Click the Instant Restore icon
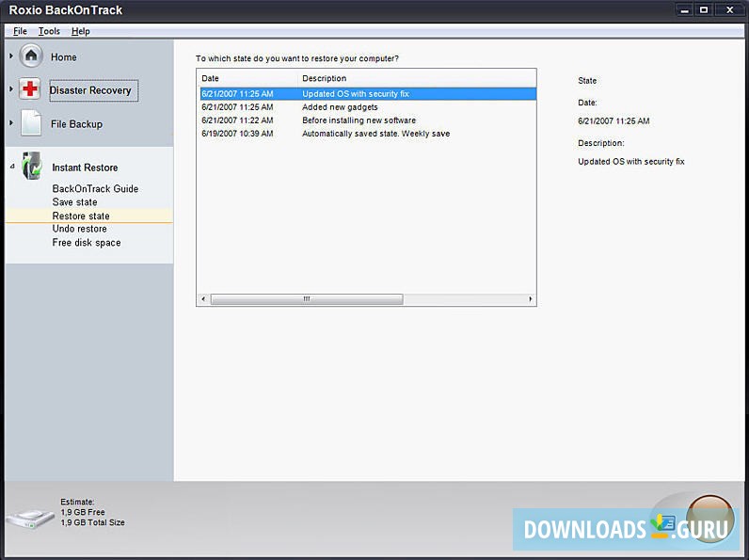Image resolution: width=749 pixels, height=560 pixels. [32, 167]
